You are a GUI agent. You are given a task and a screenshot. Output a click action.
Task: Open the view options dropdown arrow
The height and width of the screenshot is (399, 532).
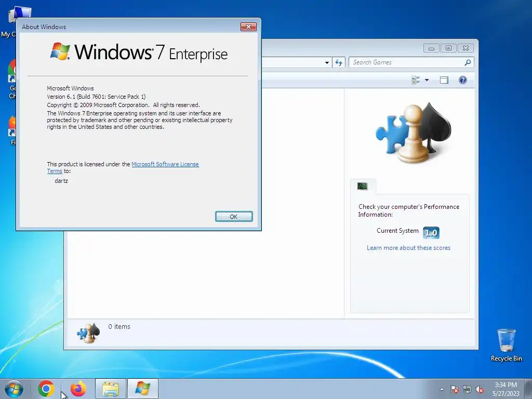[x=427, y=80]
